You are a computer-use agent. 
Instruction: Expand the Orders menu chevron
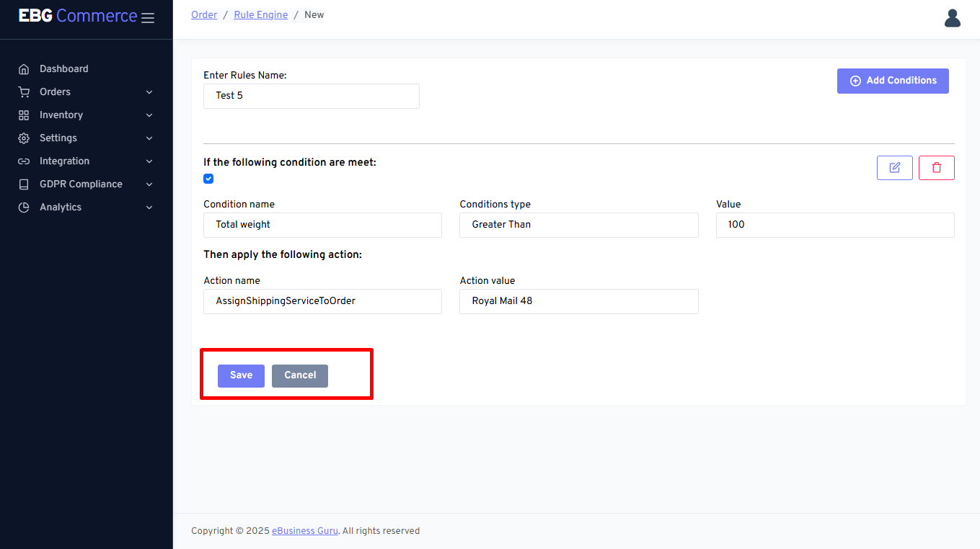149,92
